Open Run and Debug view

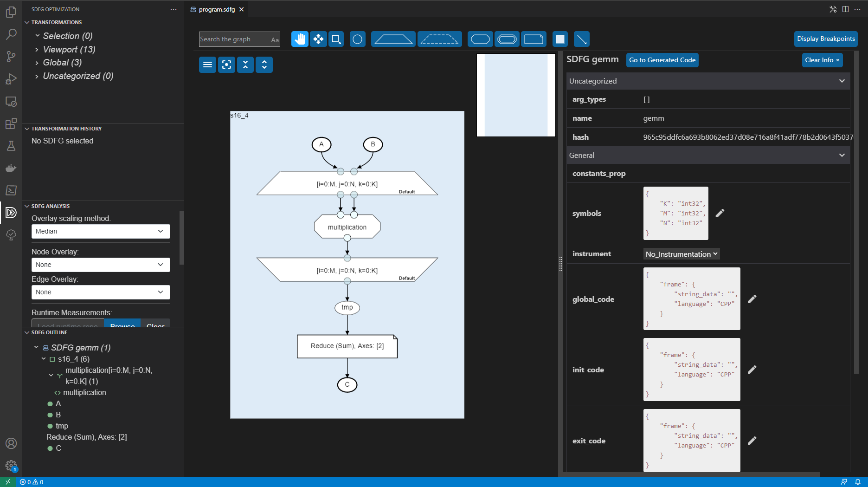pos(11,79)
